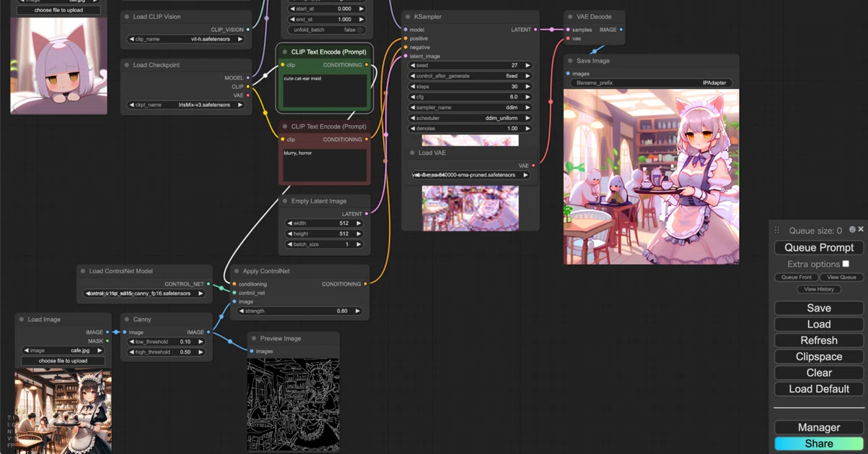Open the Share menu

(x=819, y=444)
